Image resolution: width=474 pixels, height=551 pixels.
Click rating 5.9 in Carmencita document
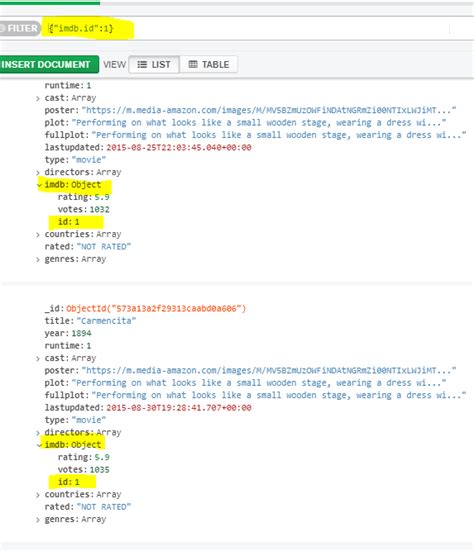(x=102, y=457)
